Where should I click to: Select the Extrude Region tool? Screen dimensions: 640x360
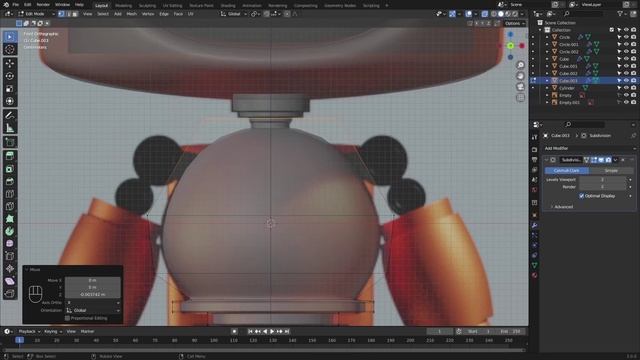[10, 156]
